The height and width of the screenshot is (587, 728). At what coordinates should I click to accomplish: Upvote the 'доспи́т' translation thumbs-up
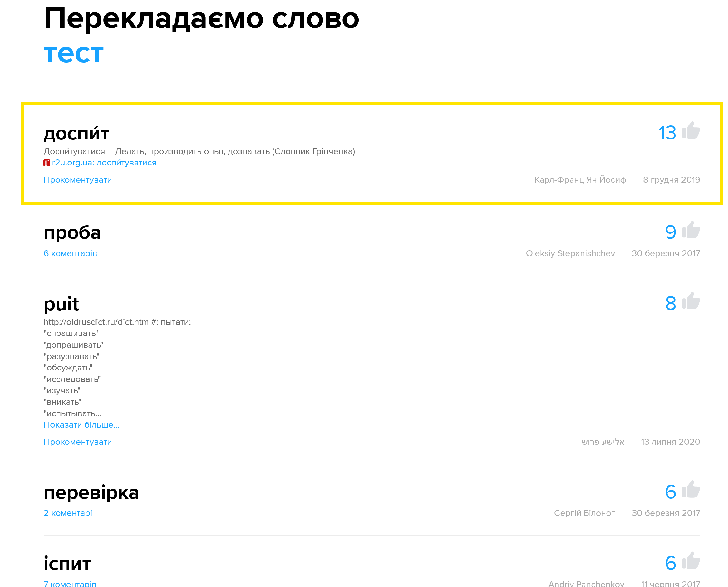click(x=691, y=130)
